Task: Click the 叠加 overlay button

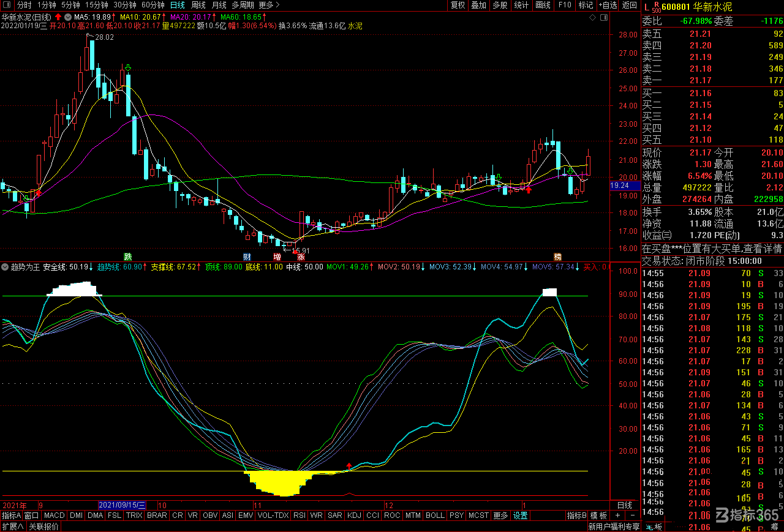Action: coord(478,5)
